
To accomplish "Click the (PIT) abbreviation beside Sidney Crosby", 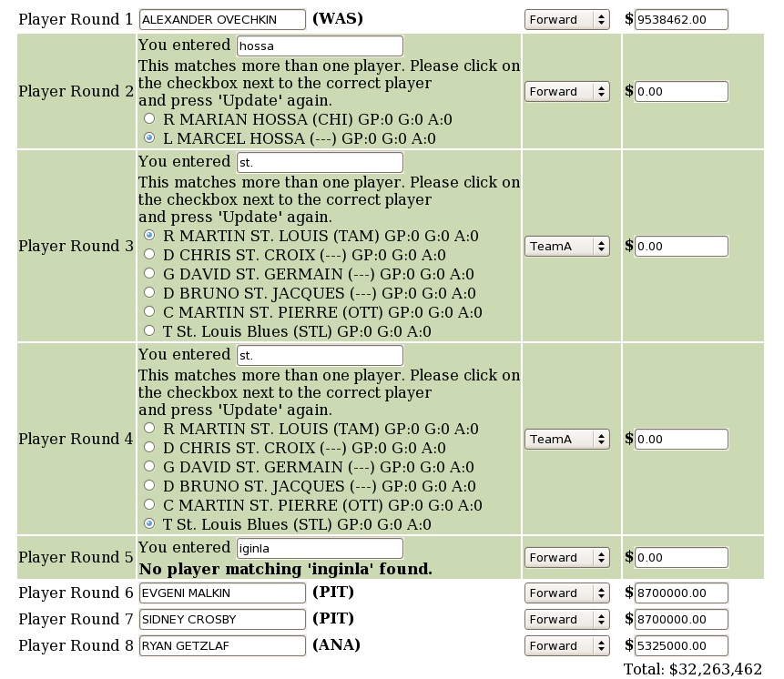I will tap(333, 619).
